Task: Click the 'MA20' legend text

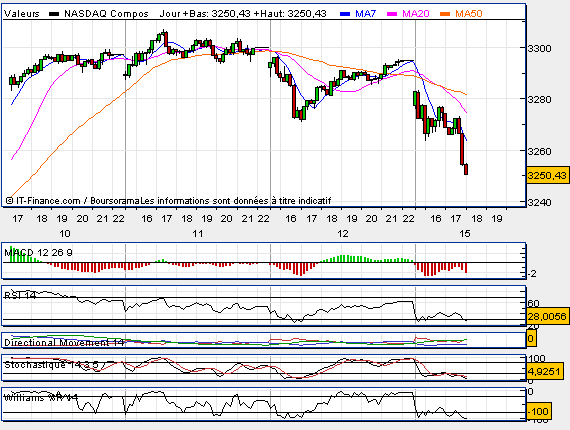Action: coord(416,14)
